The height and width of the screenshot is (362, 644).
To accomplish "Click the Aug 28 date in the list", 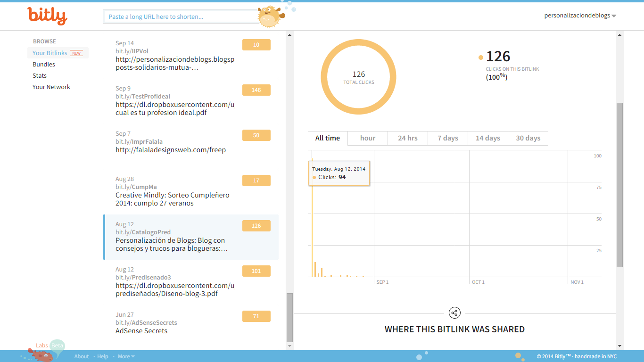I will pyautogui.click(x=124, y=179).
